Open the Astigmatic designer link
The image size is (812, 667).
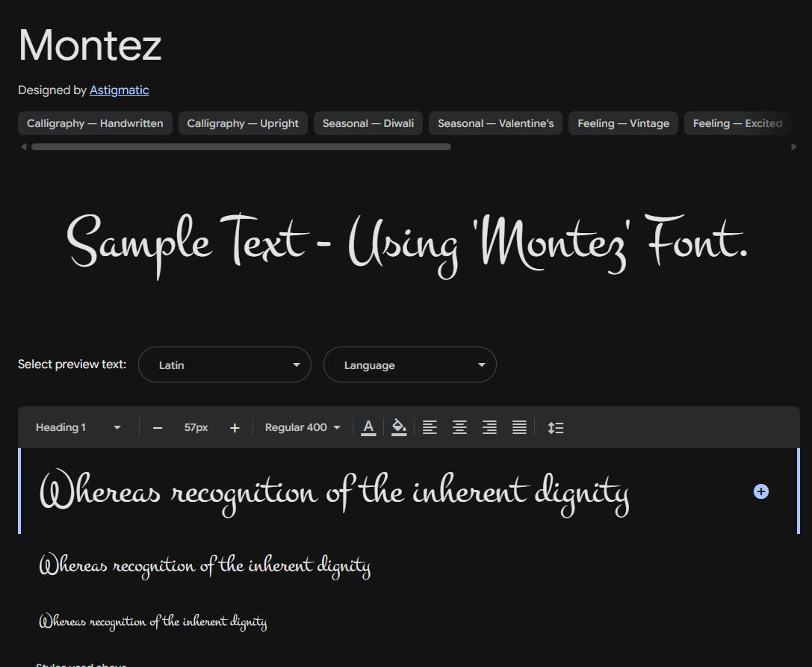click(x=119, y=90)
